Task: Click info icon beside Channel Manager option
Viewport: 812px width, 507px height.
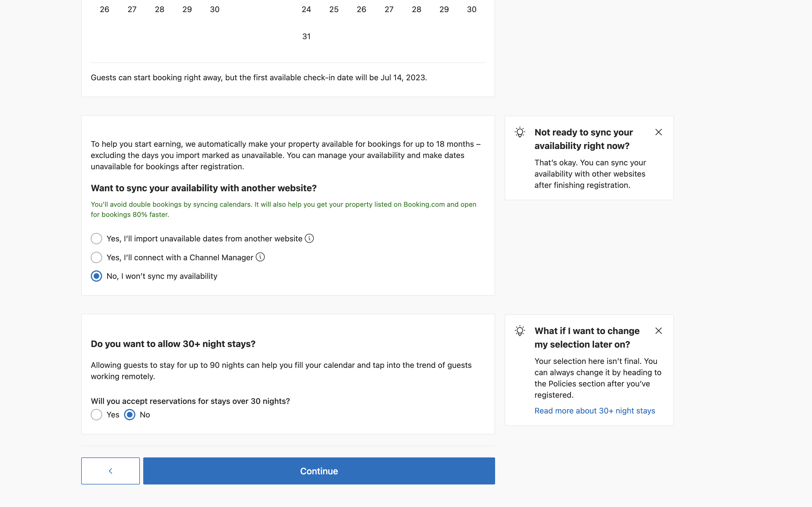Action: (260, 257)
